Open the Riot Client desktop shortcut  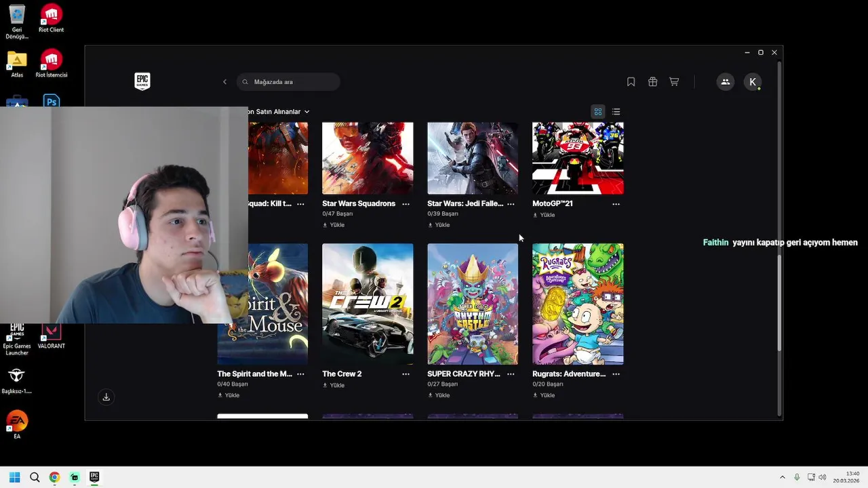click(x=52, y=18)
